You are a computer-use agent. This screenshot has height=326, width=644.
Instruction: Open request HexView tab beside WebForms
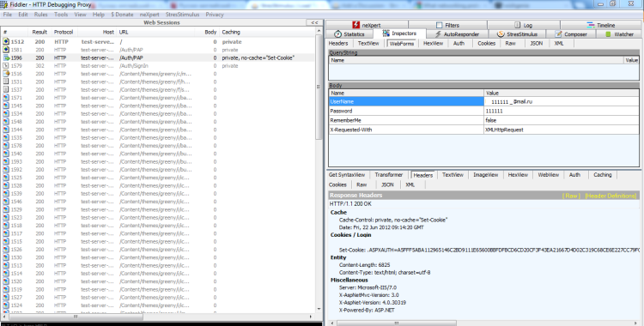(434, 43)
